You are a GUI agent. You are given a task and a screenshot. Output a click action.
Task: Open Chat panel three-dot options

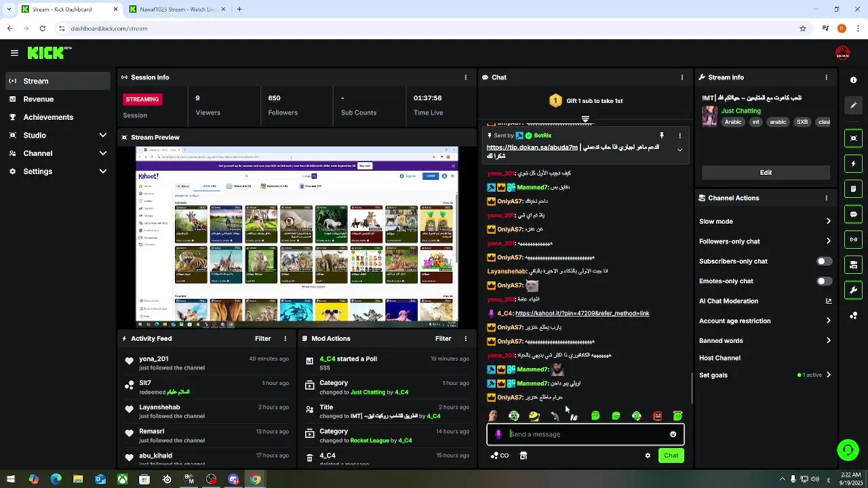pyautogui.click(x=682, y=77)
